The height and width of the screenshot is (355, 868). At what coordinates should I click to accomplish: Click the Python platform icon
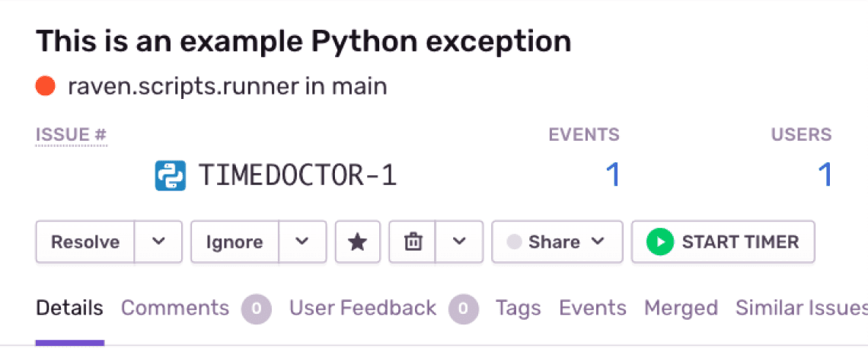click(x=171, y=175)
